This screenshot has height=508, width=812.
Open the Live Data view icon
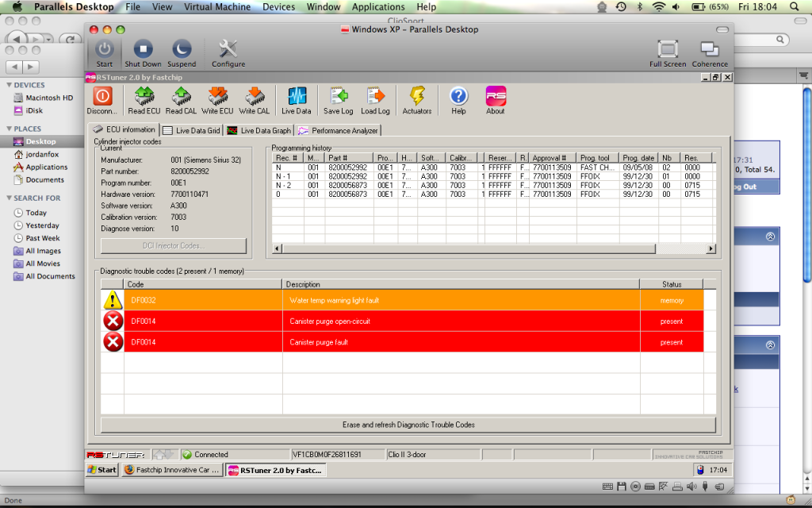coord(297,96)
